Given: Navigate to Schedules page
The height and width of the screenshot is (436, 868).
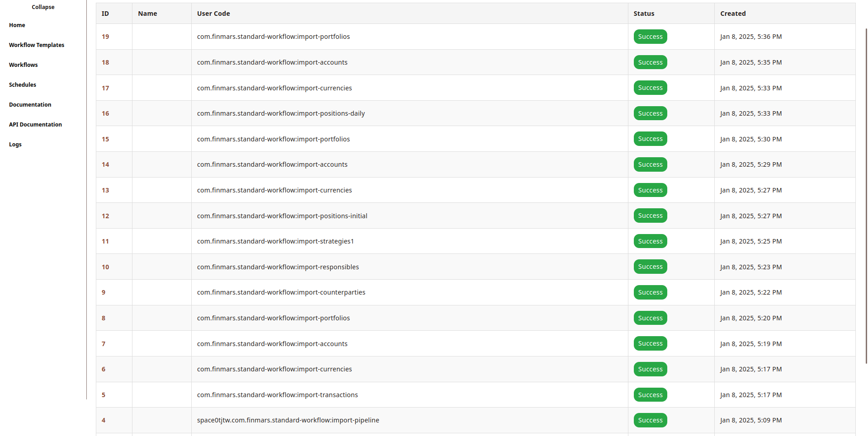Looking at the screenshot, I should point(23,85).
